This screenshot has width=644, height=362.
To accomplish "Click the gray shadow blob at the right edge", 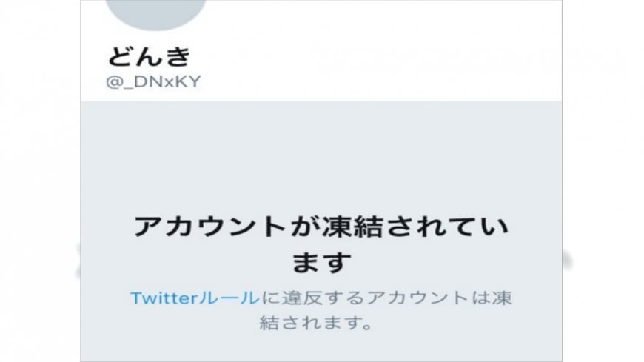I will click(568, 260).
